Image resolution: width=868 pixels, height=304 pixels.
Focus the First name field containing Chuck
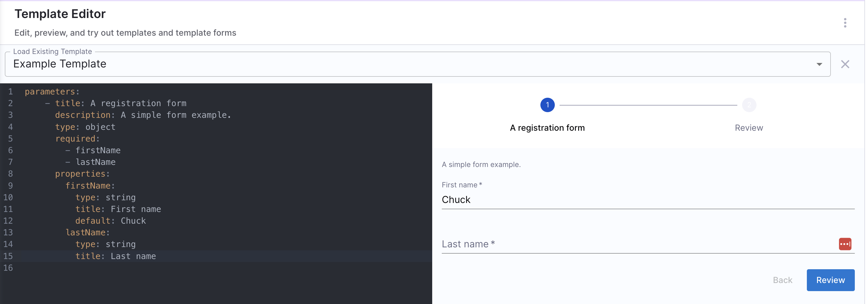coord(640,200)
